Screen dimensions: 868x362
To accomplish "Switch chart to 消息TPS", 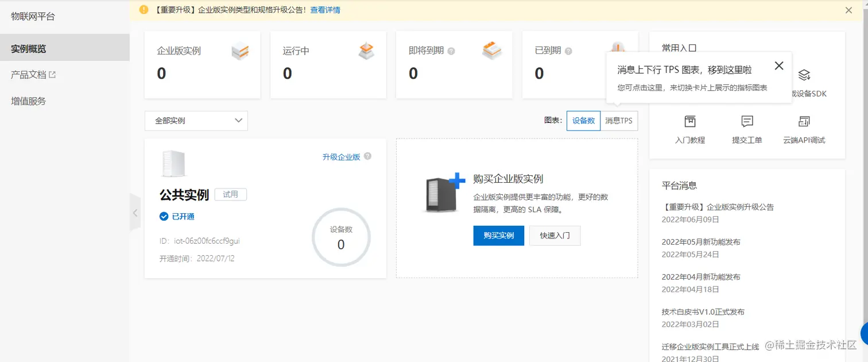I will point(619,121).
